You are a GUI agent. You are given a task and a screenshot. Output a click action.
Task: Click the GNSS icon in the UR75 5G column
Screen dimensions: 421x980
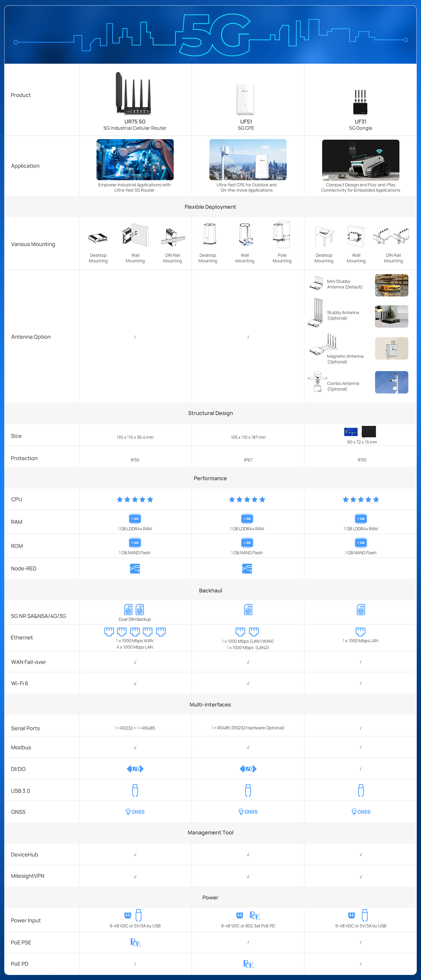click(135, 812)
